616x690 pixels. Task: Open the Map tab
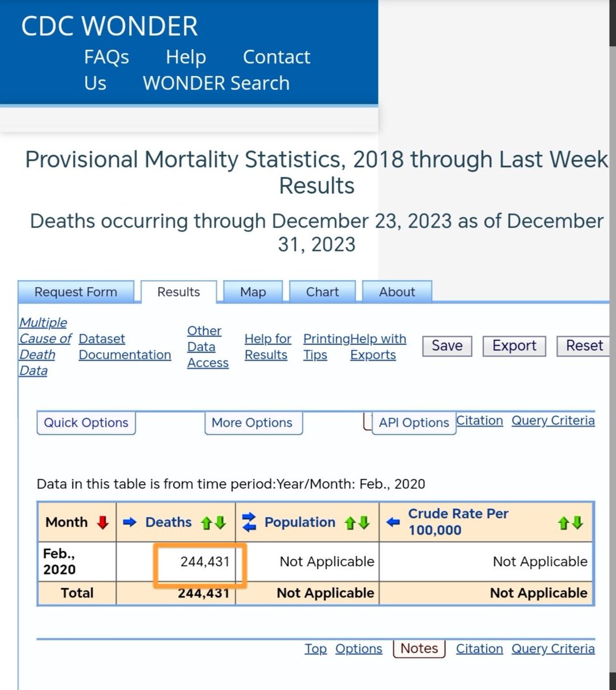(x=253, y=292)
